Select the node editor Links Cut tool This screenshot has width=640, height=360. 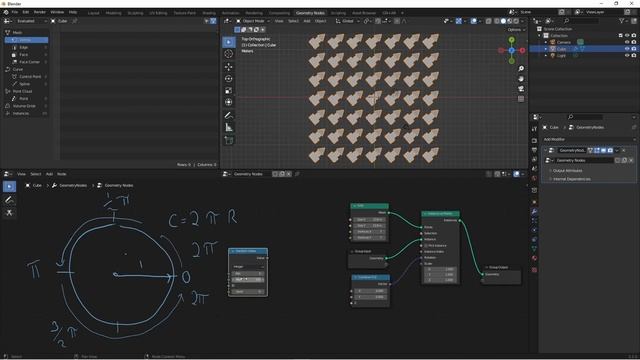coord(9,213)
